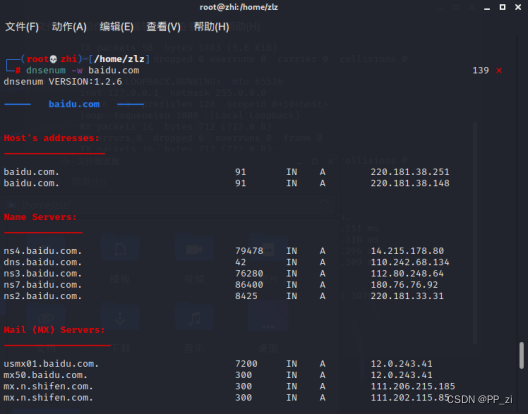Click the exit code 139
528x415 pixels.
481,70
